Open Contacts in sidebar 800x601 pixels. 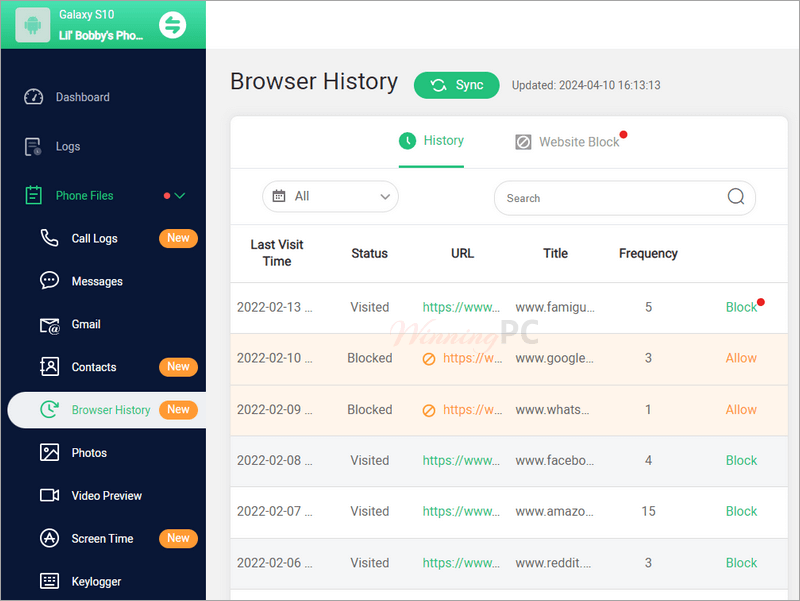(x=94, y=367)
